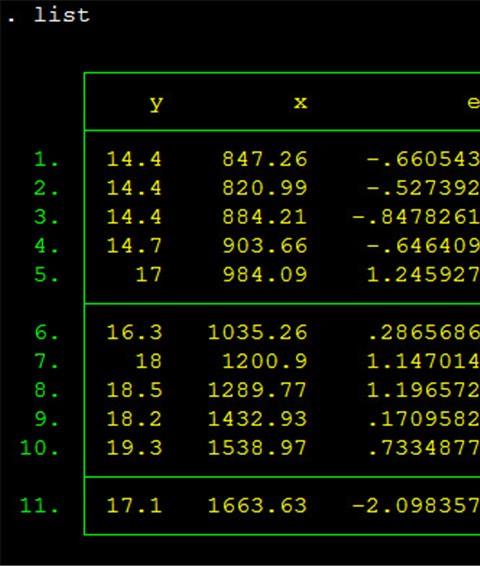Select x value 1663.63

tap(257, 505)
